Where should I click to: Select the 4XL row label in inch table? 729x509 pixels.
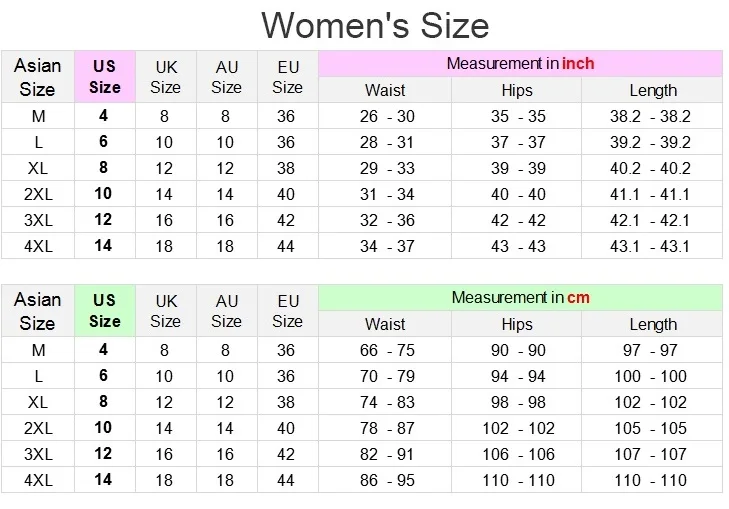[38, 245]
